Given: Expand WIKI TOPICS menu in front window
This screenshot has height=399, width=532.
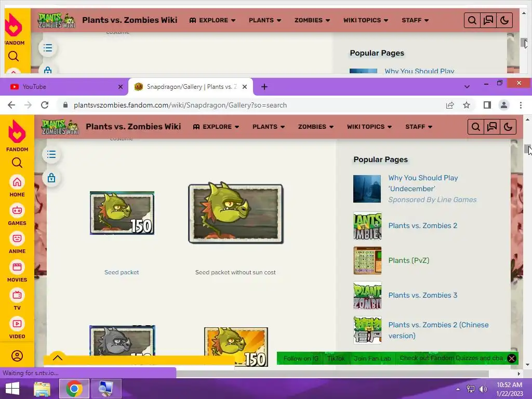Looking at the screenshot, I should [x=369, y=127].
